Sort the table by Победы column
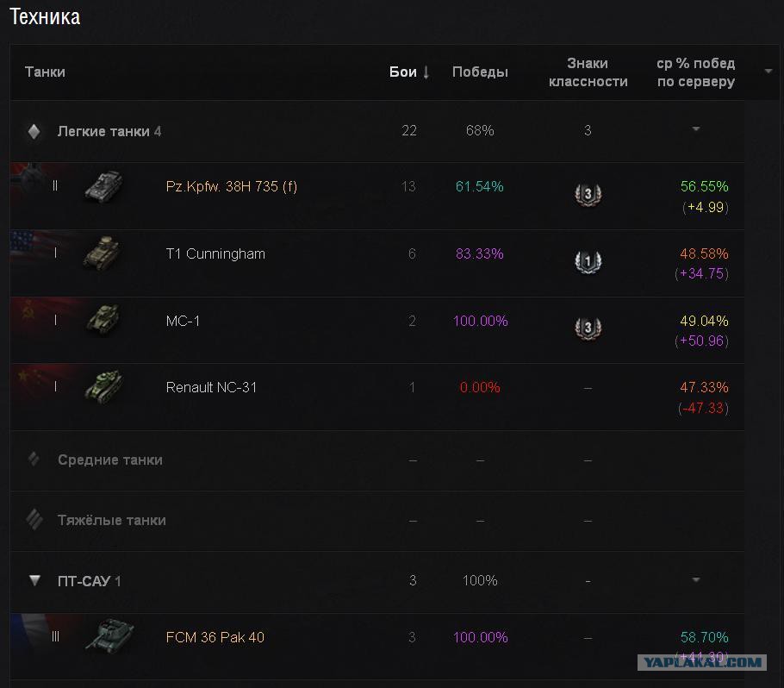Image resolution: width=784 pixels, height=688 pixels. coord(480,72)
